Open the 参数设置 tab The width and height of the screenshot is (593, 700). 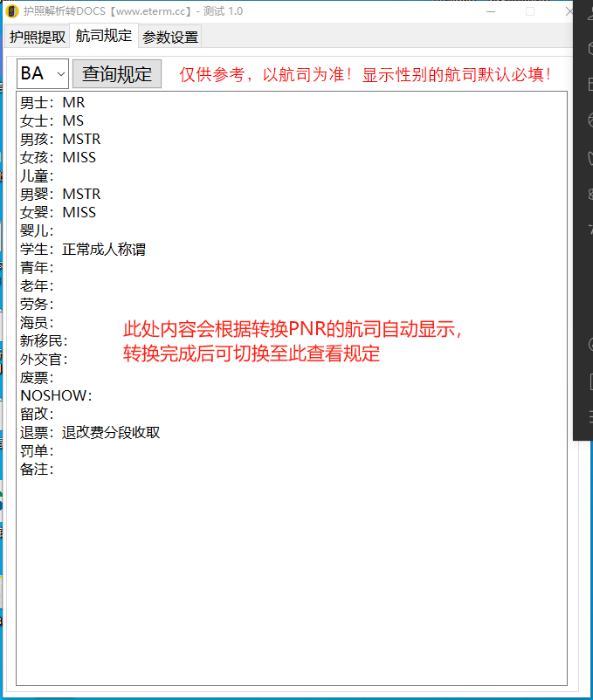tap(170, 37)
